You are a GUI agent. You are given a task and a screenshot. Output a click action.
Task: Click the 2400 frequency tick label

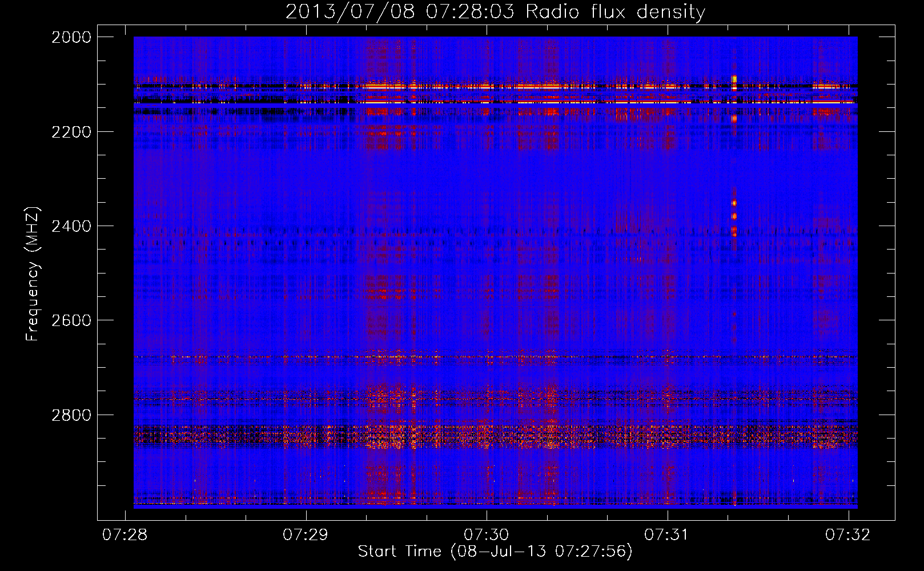point(71,226)
